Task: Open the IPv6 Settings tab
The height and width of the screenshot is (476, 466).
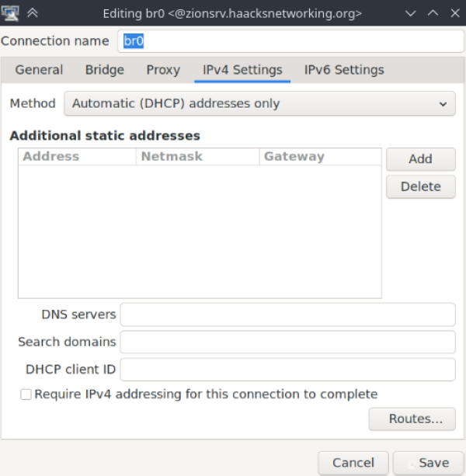Action: pyautogui.click(x=344, y=70)
